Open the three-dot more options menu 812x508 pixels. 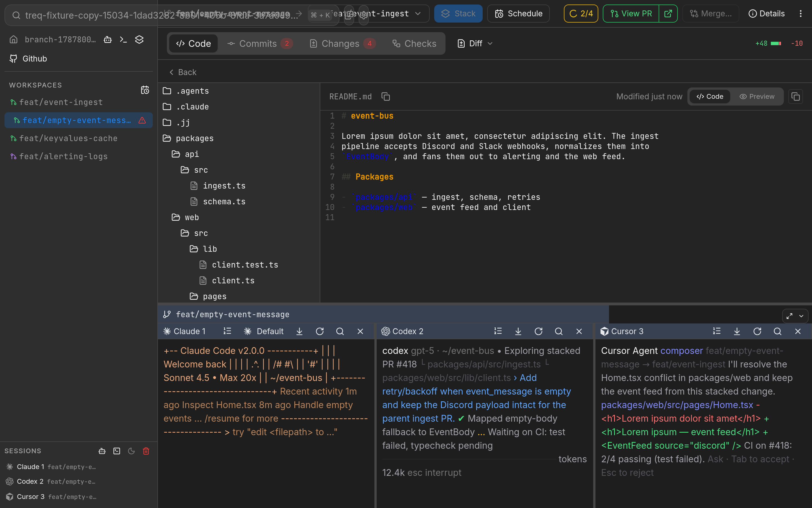(801, 14)
